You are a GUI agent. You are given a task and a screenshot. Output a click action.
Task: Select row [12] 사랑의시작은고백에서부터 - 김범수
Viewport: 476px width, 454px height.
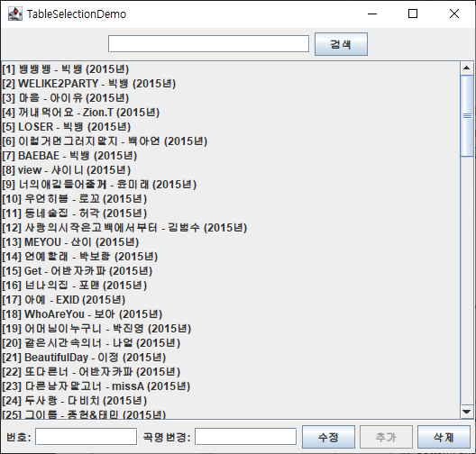tap(231, 228)
